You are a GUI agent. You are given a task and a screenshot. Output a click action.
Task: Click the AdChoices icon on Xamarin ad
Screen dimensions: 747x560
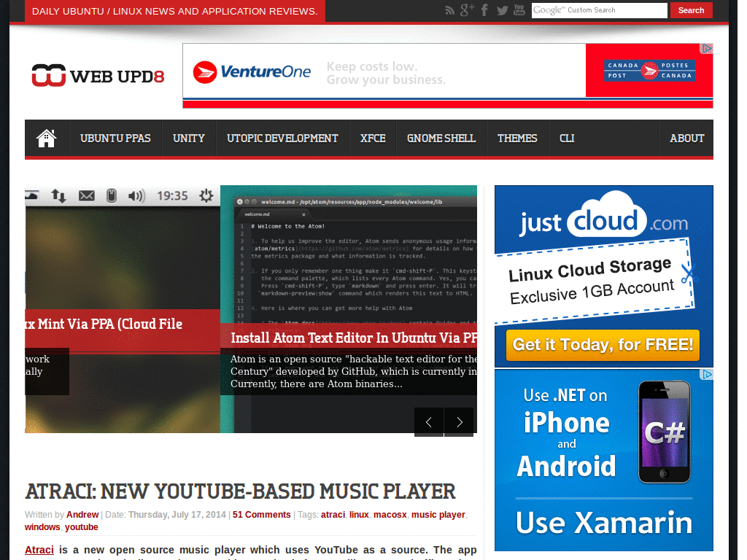pos(706,375)
